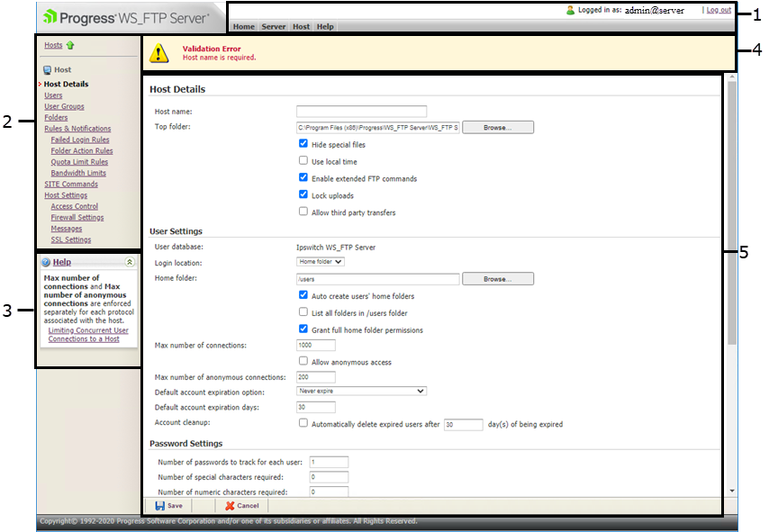Click Max number of connections field

pyautogui.click(x=316, y=345)
